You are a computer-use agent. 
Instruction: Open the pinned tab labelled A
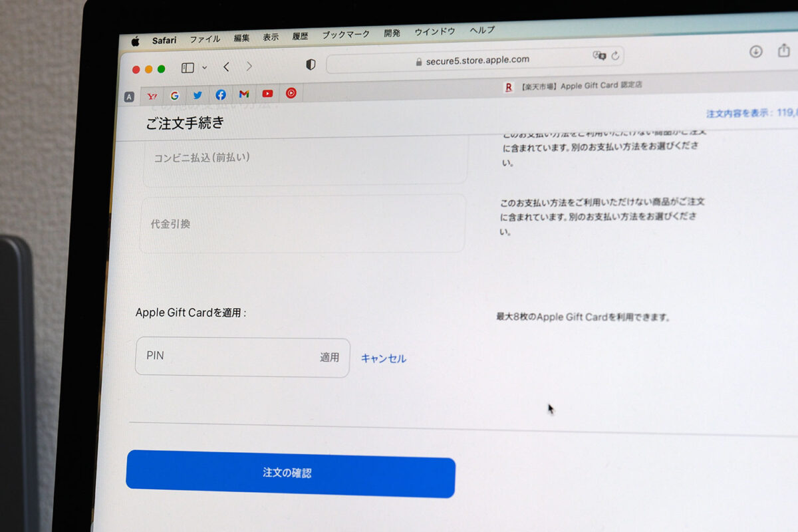tap(129, 97)
